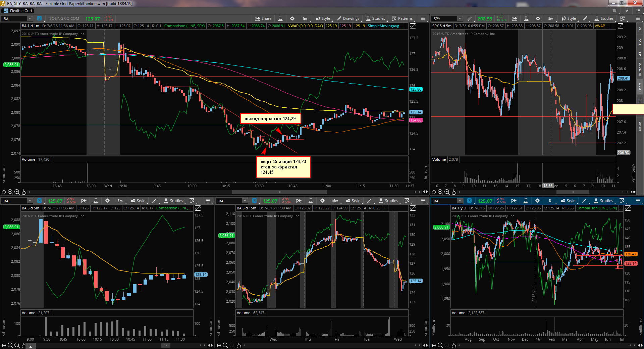
Task: Select pan hand tool under SPY chart
Action: [x=454, y=192]
